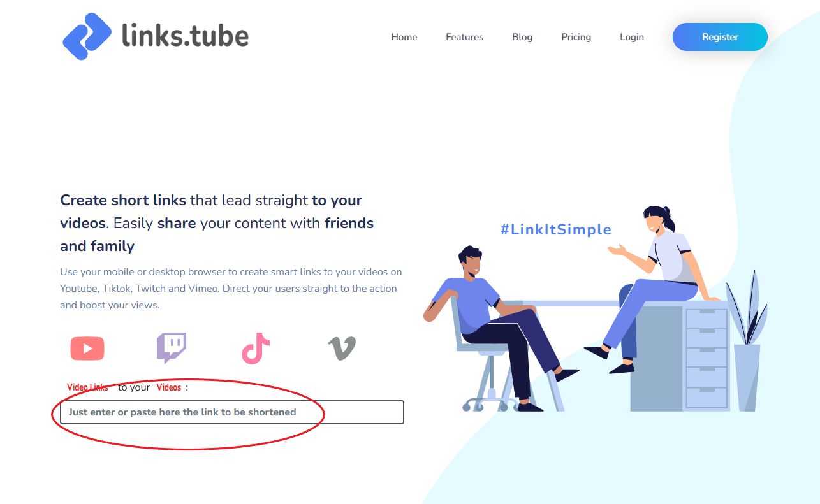The width and height of the screenshot is (820, 504).
Task: Select the gray Vimeo icon
Action: tap(342, 349)
